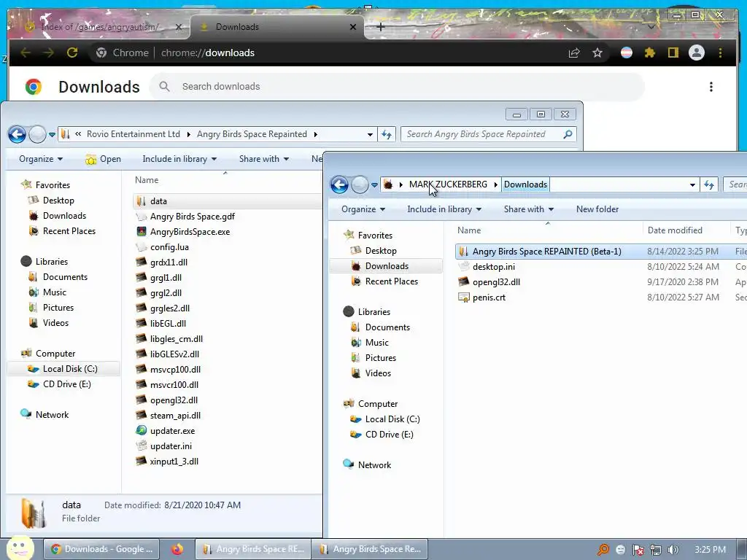Open Documents library in Rovio window
747x560 pixels.
[x=65, y=277]
